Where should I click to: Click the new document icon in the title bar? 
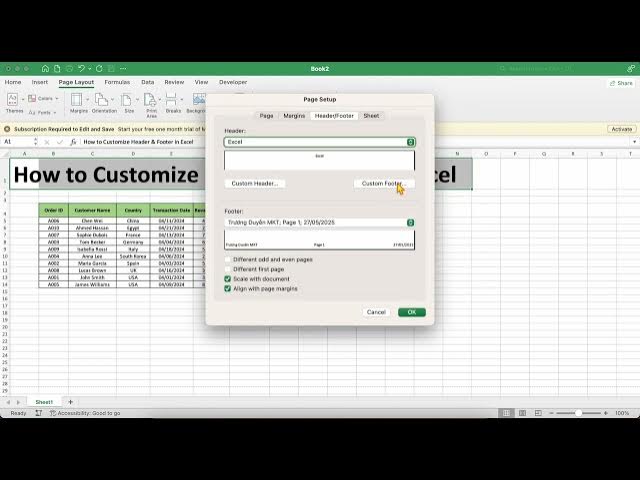click(57, 69)
